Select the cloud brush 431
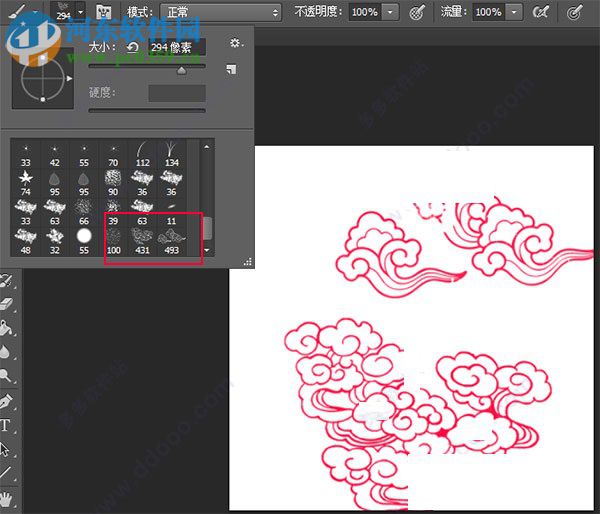Screen dimensions: 600x514 click(142, 241)
